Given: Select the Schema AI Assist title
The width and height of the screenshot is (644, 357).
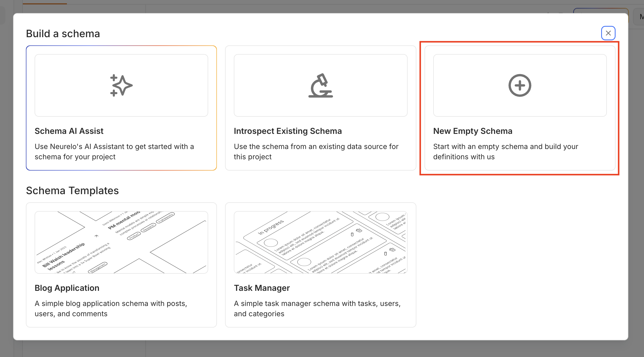Looking at the screenshot, I should tap(69, 131).
